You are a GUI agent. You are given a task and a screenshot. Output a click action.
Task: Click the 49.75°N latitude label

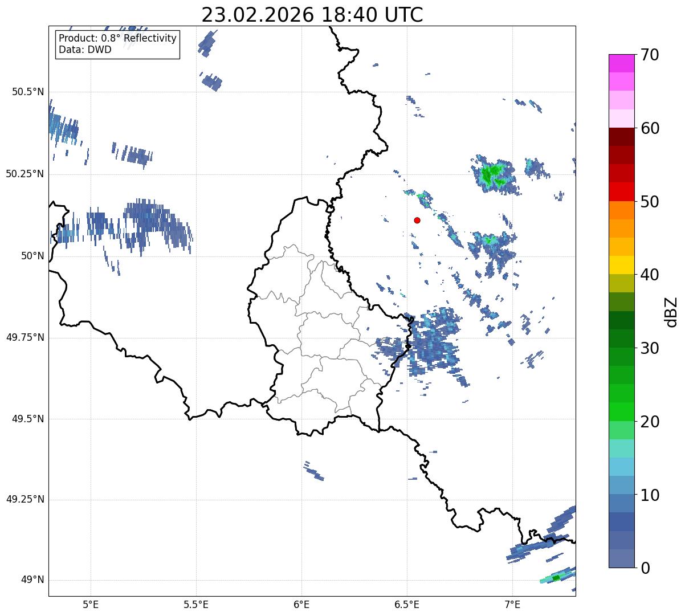[x=25, y=337]
